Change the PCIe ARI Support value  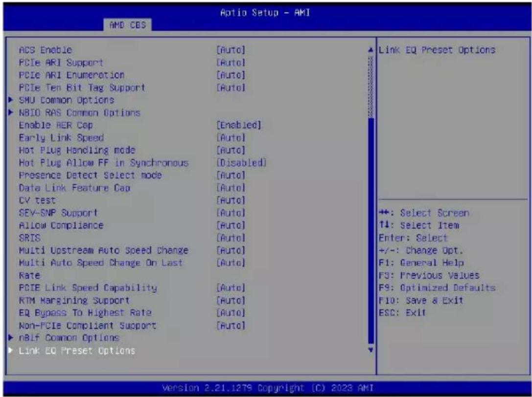(231, 63)
